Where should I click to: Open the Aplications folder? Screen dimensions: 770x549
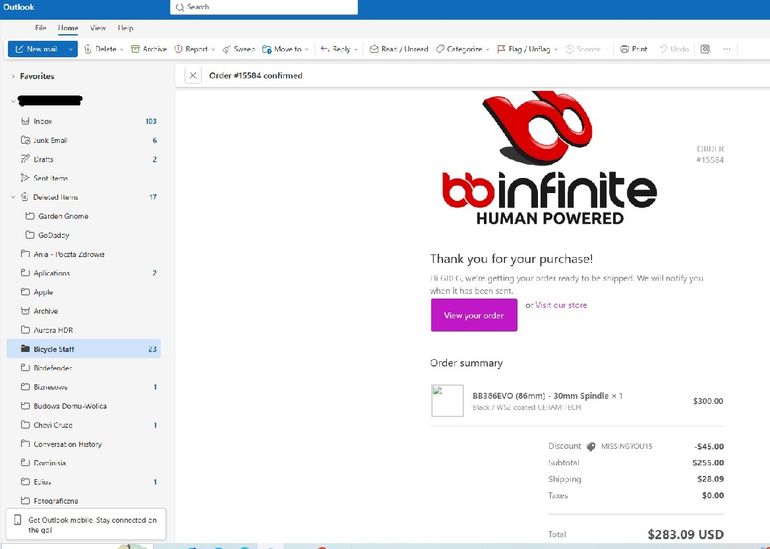(83, 273)
